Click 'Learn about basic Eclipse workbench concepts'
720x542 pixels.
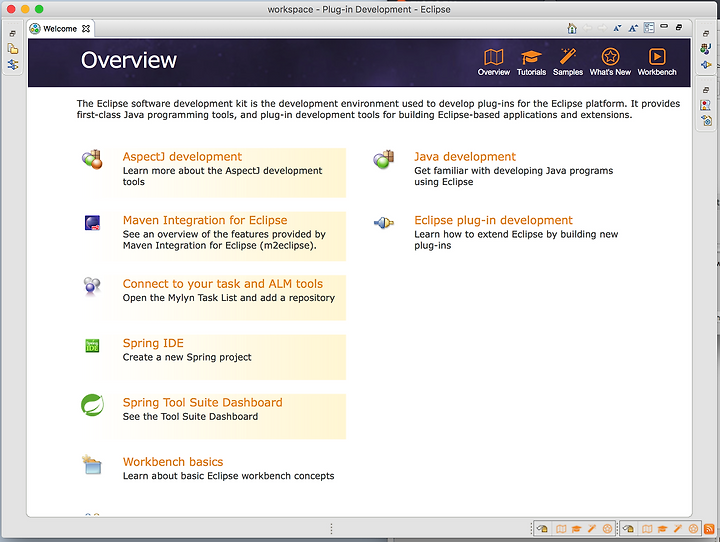(228, 476)
